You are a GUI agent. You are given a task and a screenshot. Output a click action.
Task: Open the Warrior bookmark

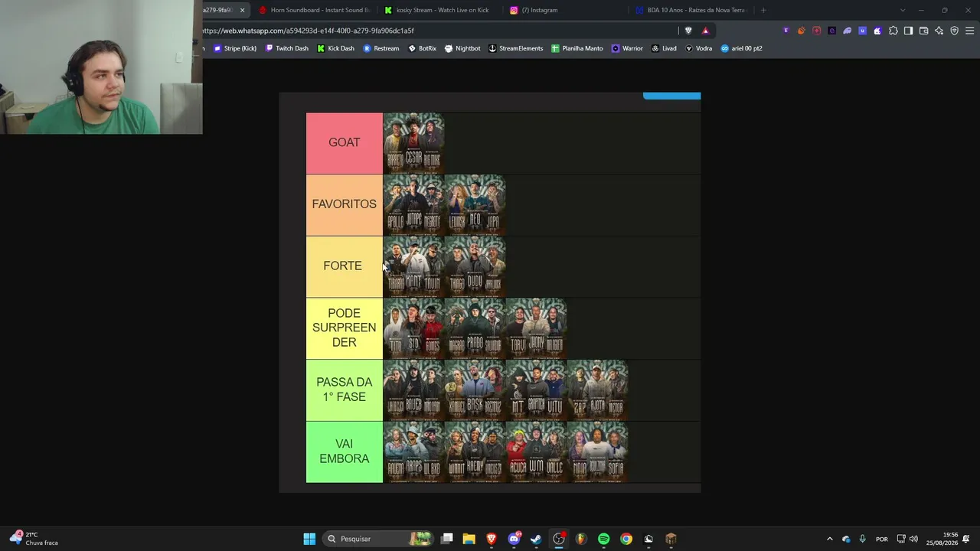[627, 48]
